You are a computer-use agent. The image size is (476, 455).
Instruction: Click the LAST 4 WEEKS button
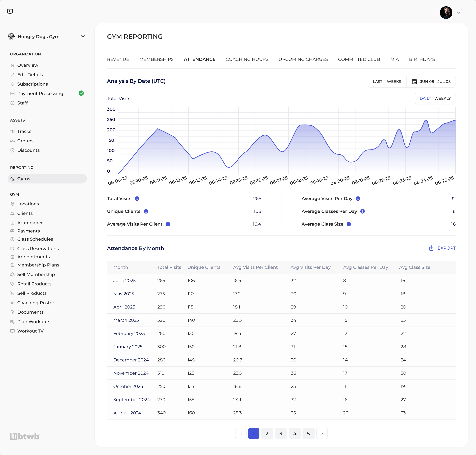click(x=387, y=82)
